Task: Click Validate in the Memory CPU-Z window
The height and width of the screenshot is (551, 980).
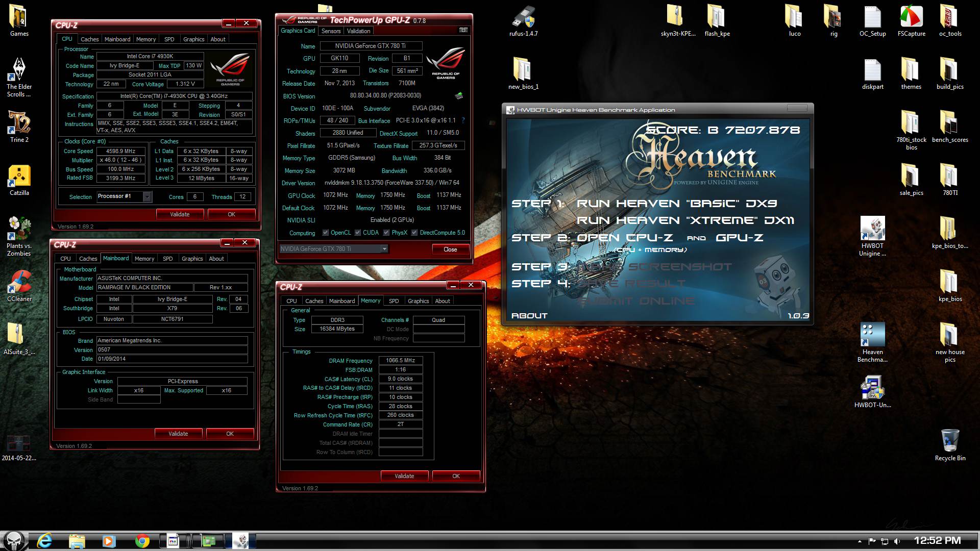Action: click(404, 476)
